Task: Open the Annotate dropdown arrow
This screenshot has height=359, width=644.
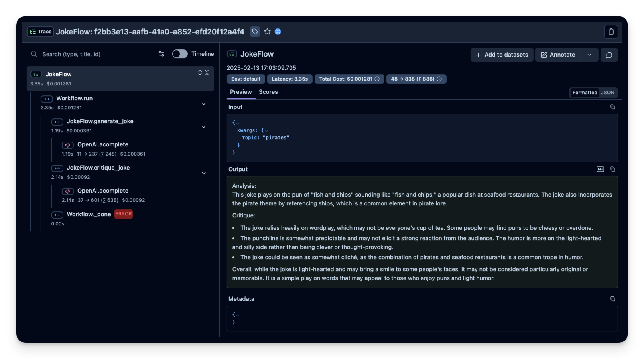Action: pyautogui.click(x=589, y=55)
